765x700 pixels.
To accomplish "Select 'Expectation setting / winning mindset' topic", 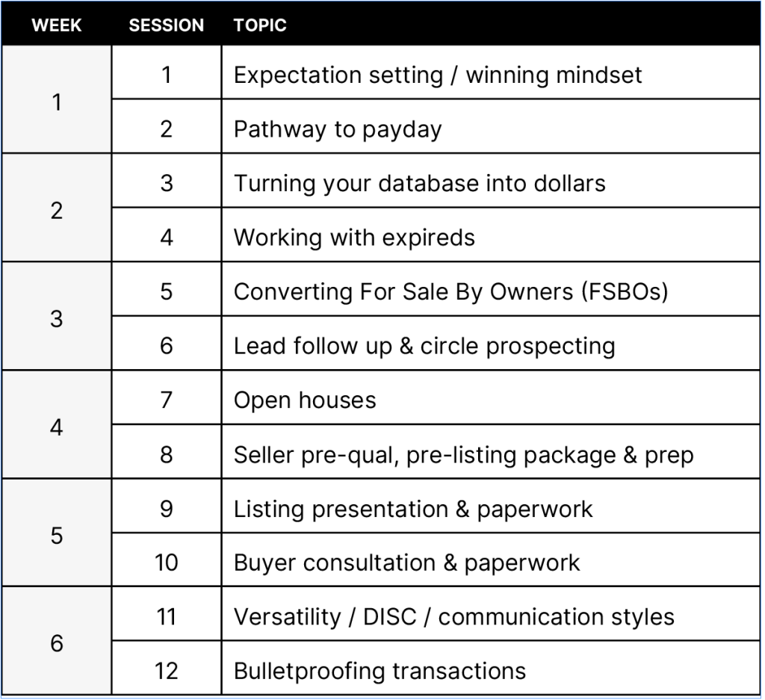I will 437,75.
